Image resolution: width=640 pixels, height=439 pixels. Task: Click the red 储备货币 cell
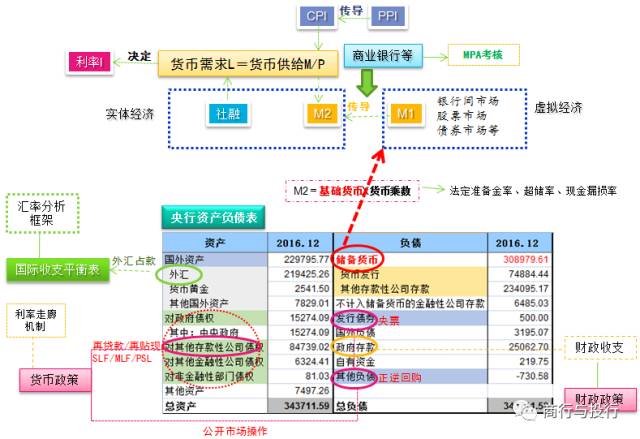[357, 259]
